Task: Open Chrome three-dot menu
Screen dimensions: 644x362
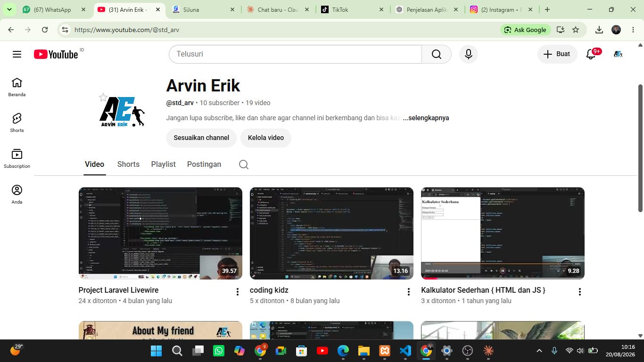Action: (x=633, y=30)
